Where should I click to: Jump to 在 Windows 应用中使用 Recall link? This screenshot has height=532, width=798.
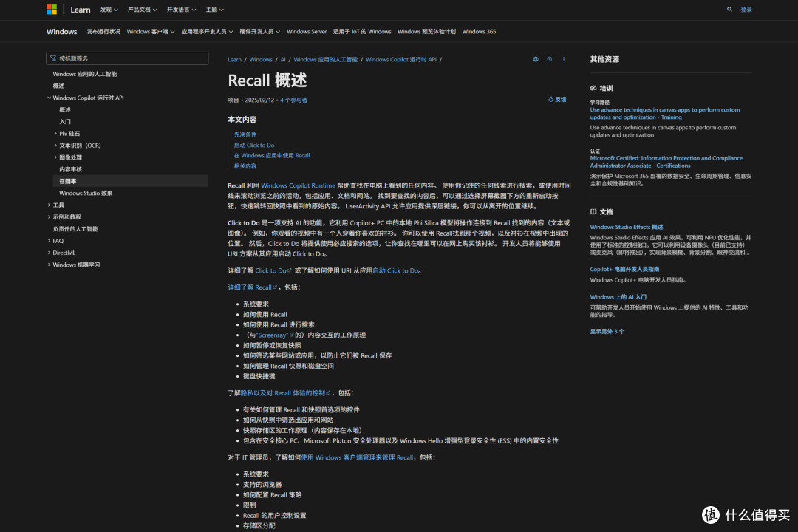click(272, 156)
